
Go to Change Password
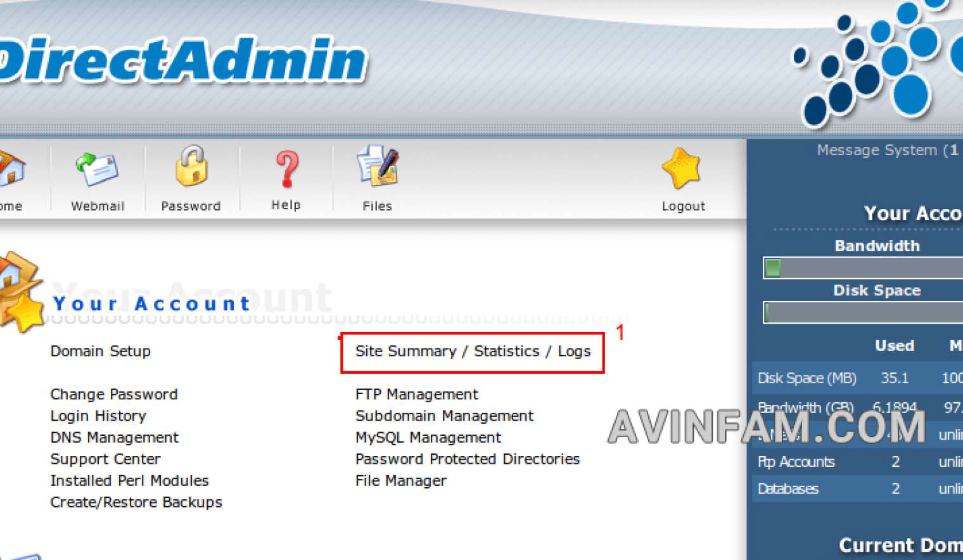114,394
